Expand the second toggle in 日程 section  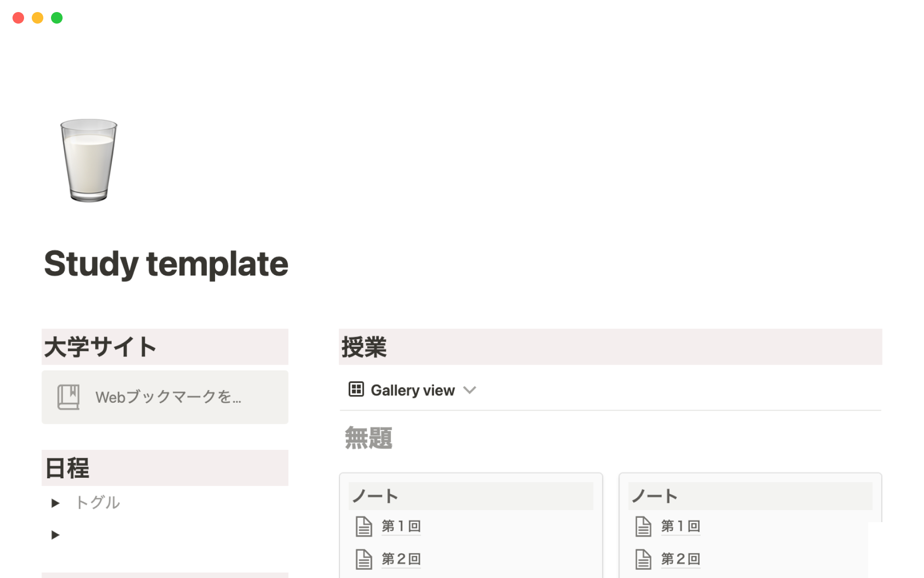(x=56, y=534)
